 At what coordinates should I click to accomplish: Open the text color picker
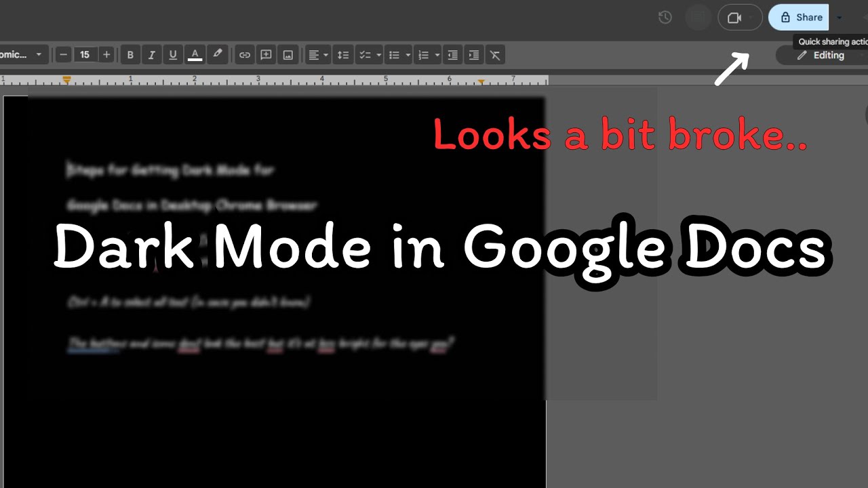coord(195,55)
